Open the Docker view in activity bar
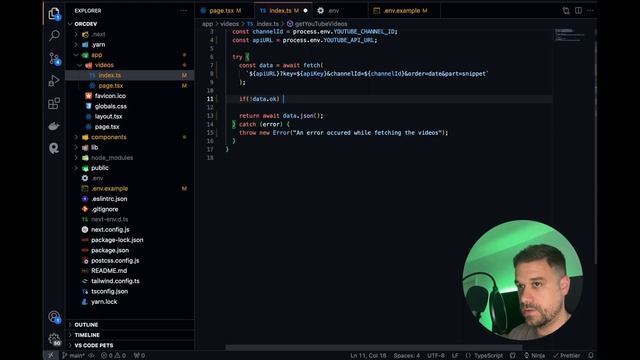 tap(54, 126)
